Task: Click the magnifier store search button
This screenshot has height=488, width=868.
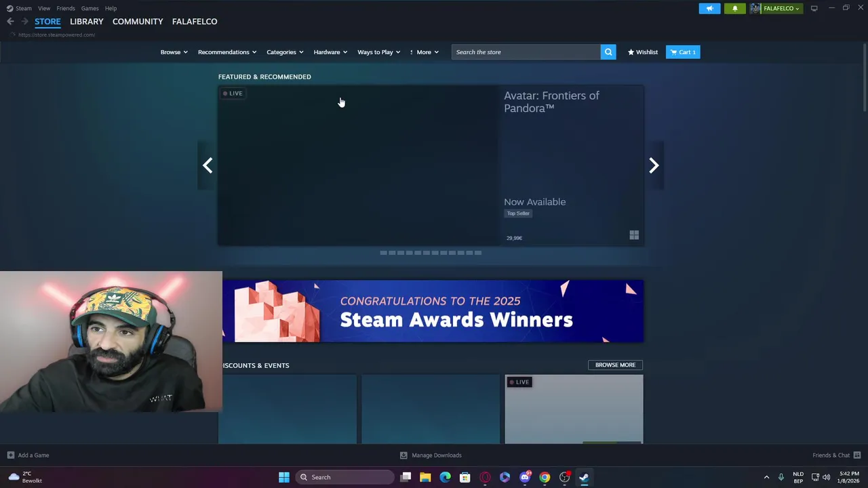Action: click(x=608, y=52)
